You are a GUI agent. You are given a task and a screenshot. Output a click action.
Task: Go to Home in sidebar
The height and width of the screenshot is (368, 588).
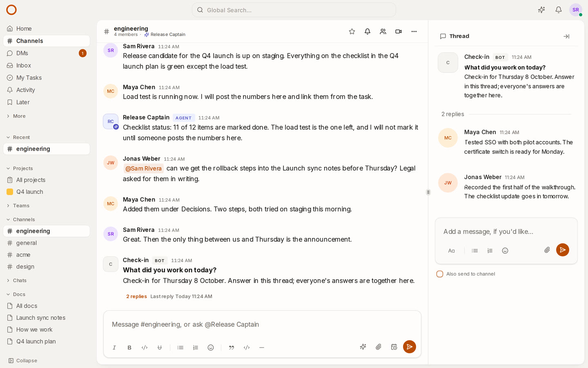click(47, 29)
